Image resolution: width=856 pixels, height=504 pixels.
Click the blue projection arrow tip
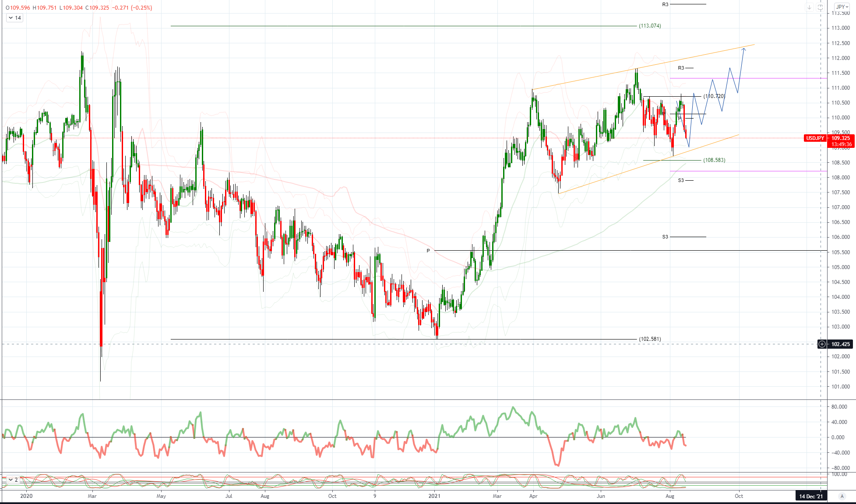tap(743, 49)
